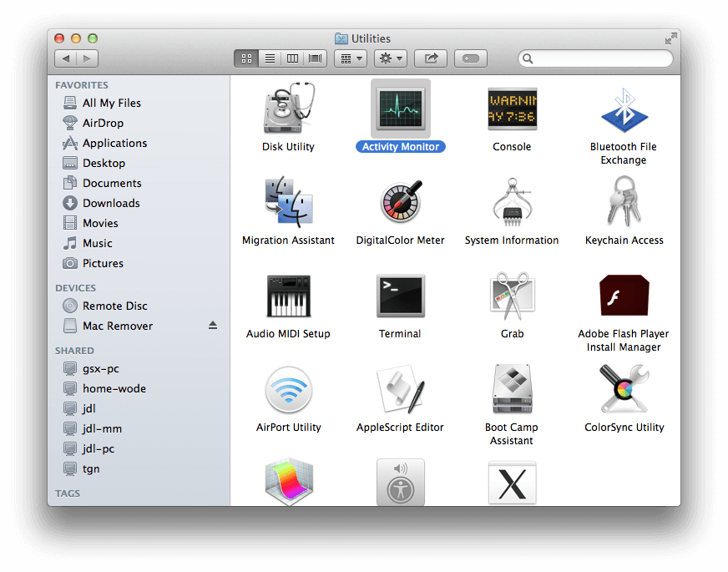
Task: Eject the Mac Remover device
Action: 213,326
